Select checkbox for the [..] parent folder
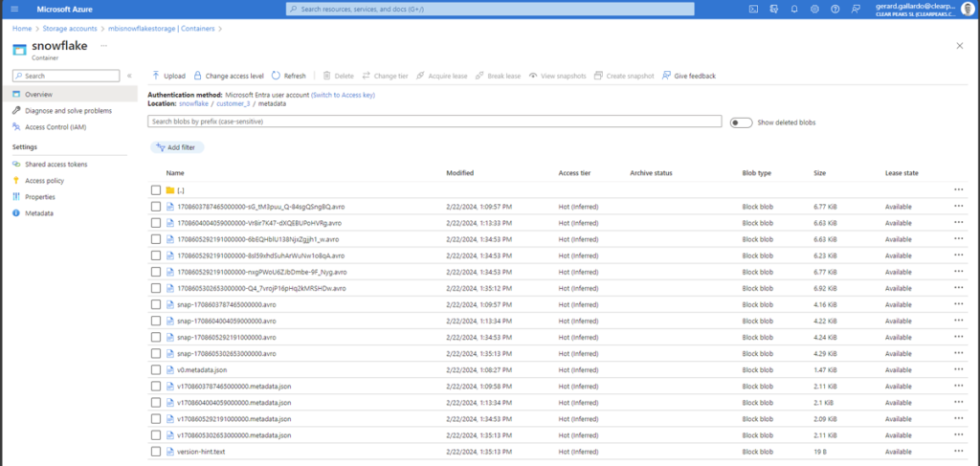This screenshot has height=466, width=980. click(x=156, y=189)
